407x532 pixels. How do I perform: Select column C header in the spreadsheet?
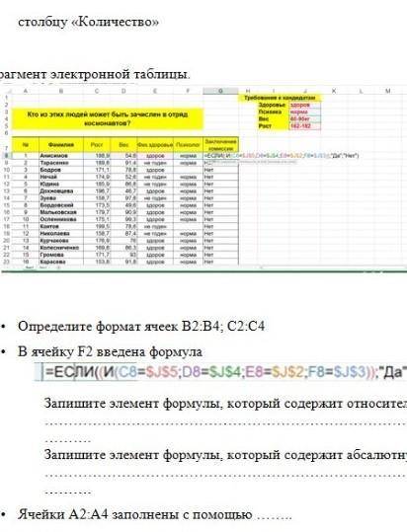pos(97,91)
